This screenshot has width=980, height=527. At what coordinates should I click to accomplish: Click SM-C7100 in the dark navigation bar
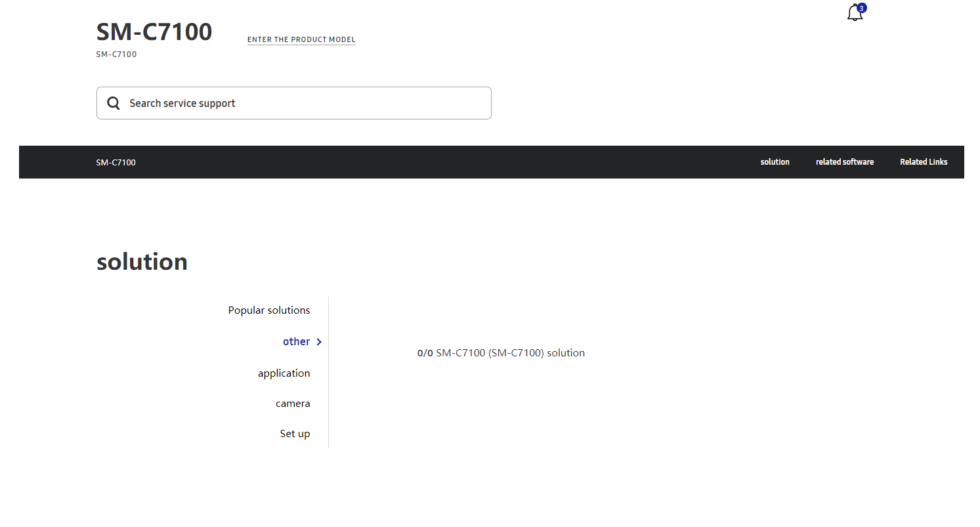pos(116,162)
